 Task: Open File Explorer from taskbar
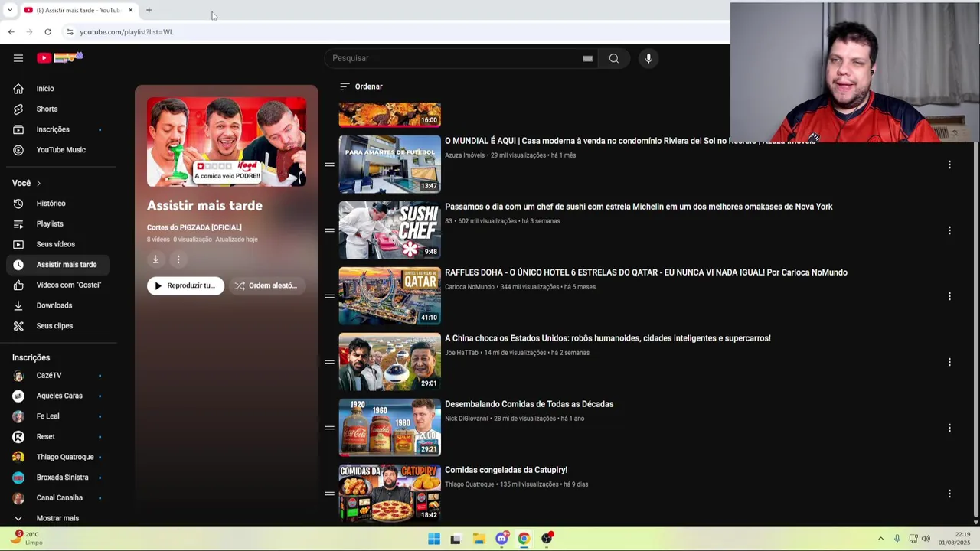click(x=479, y=539)
